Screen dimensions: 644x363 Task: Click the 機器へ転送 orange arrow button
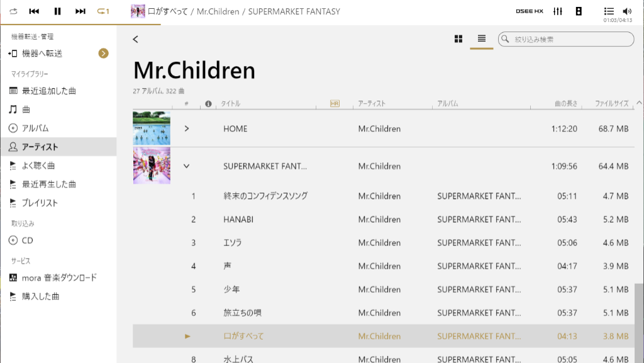[104, 53]
